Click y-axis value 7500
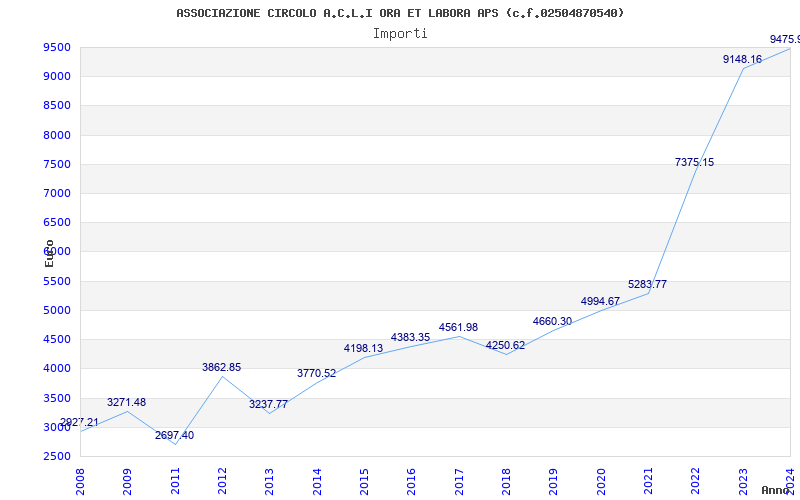Image resolution: width=800 pixels, height=500 pixels. point(57,164)
